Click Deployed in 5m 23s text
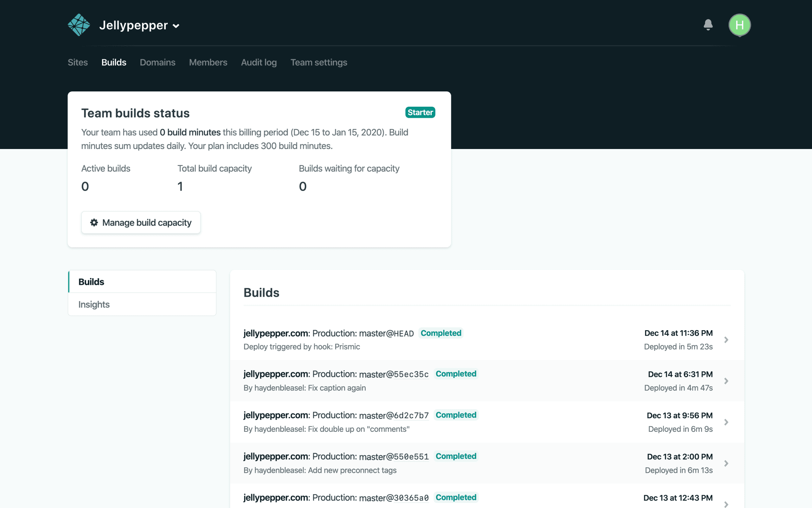This screenshot has width=812, height=508. point(678,347)
